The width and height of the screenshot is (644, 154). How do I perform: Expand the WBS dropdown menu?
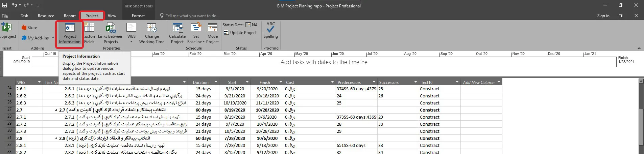coord(131,42)
